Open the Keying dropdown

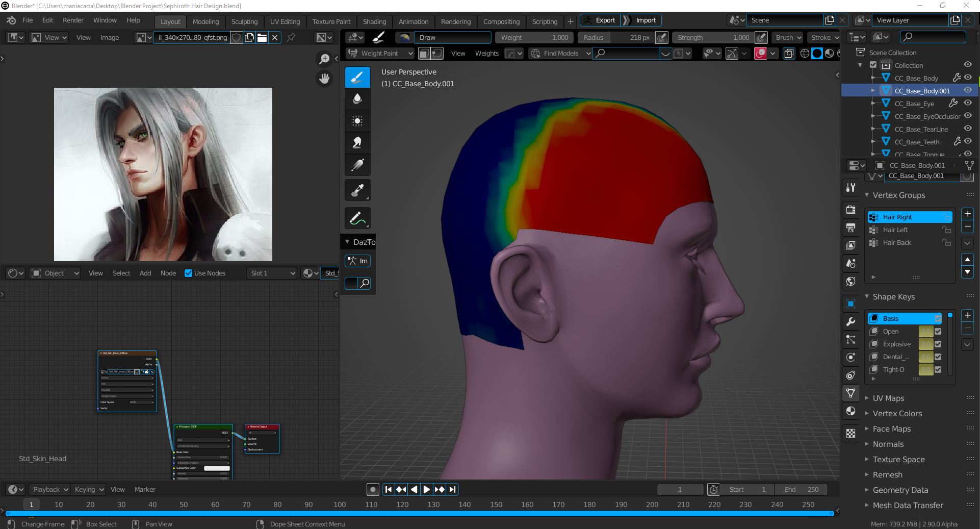[x=88, y=489]
